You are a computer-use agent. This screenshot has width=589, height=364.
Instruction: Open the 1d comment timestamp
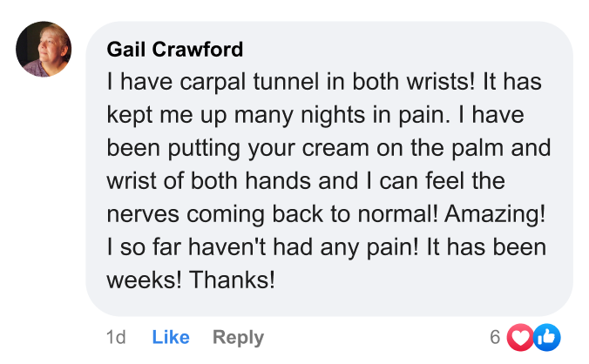(116, 337)
